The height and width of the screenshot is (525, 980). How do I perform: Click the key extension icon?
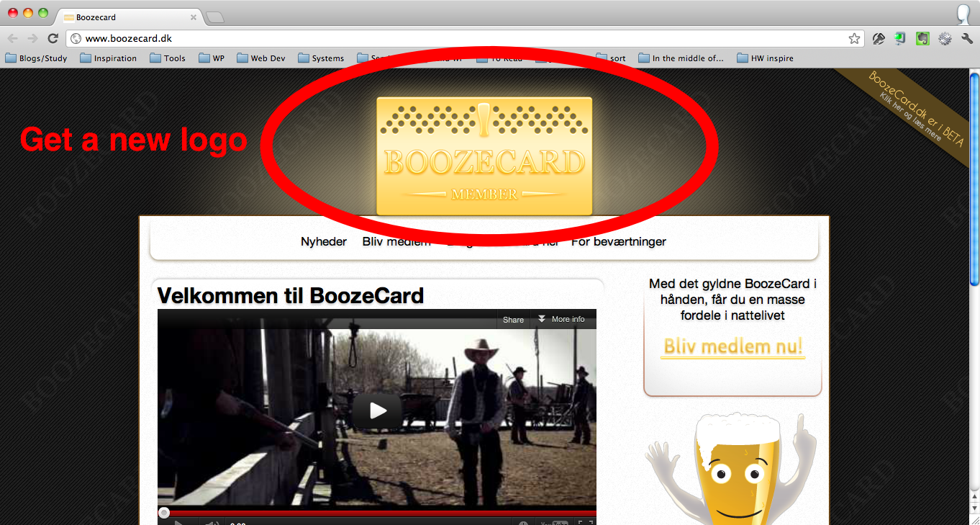coord(878,39)
